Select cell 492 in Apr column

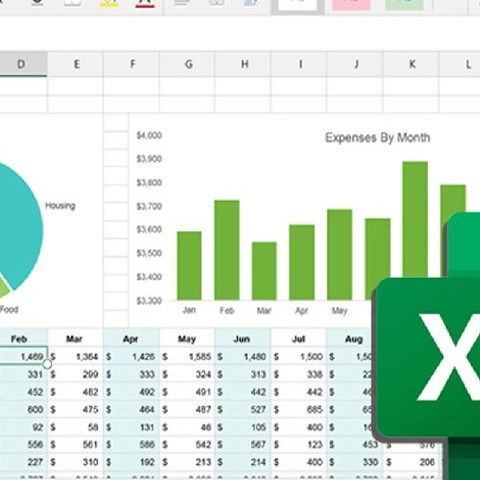click(132, 392)
